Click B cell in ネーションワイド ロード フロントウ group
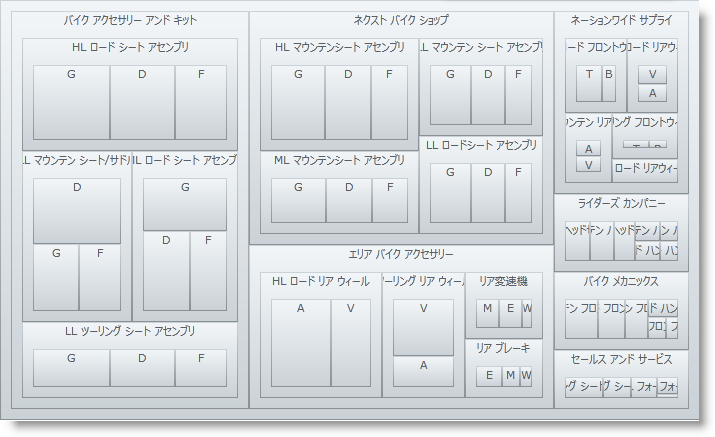Screen dimensions: 715x437 tap(609, 83)
